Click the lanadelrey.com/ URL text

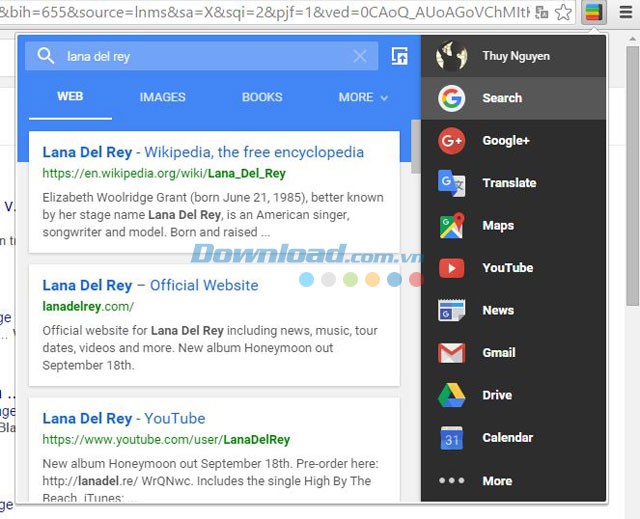[88, 306]
